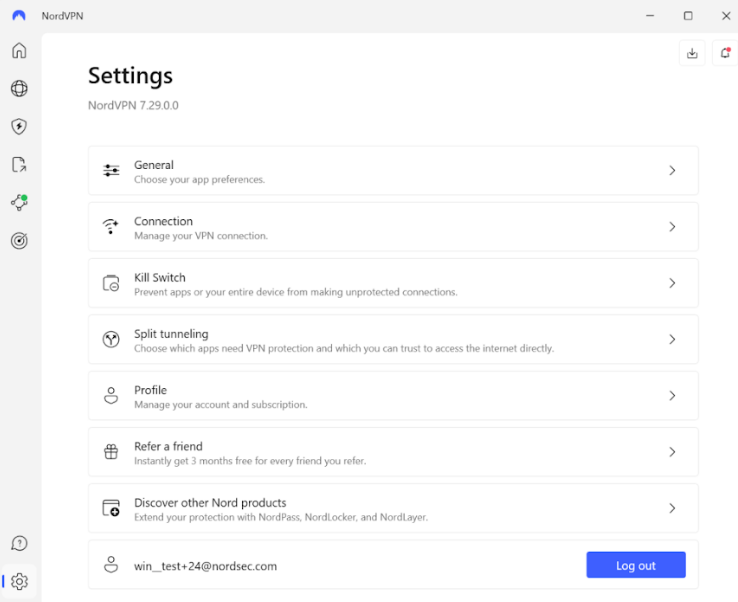
Task: Open Meshnet icon in sidebar
Action: pos(19,202)
